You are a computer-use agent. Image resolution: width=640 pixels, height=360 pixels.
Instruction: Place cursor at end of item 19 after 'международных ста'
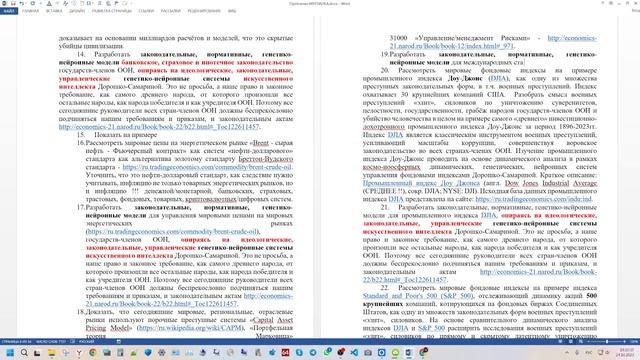524,62
